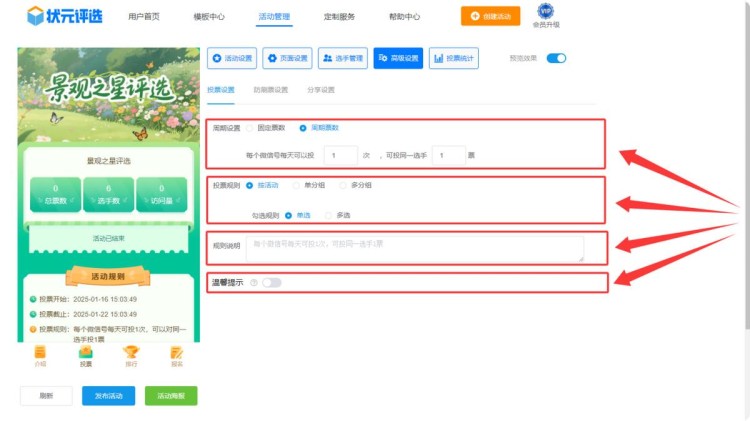Enable the 温馨提示 switch

[271, 283]
